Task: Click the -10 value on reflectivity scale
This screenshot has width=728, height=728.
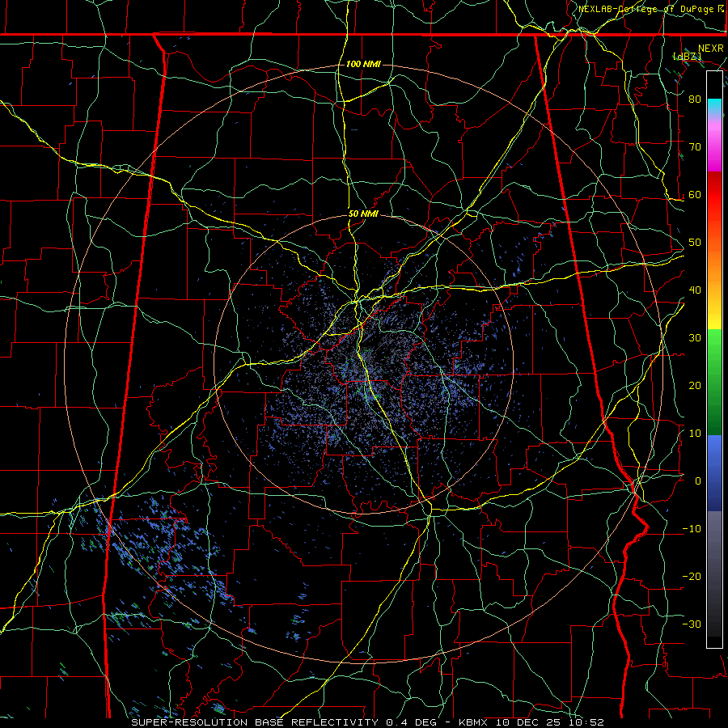Action: [692, 529]
